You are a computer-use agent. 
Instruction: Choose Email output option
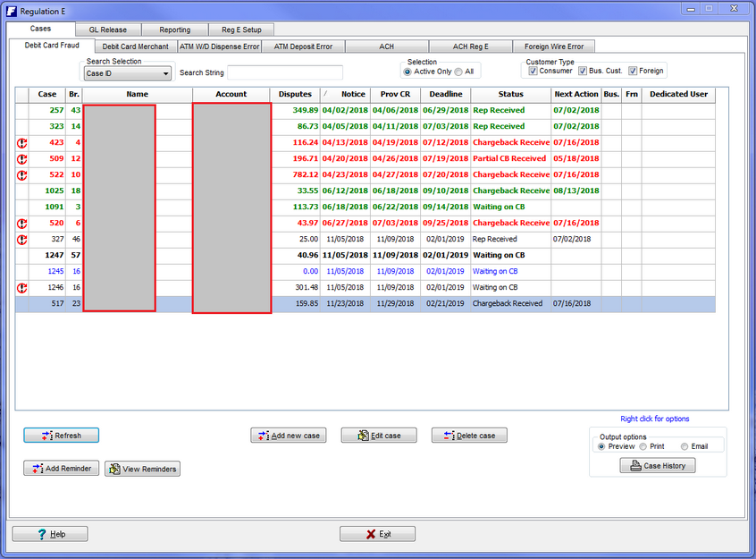pos(685,446)
